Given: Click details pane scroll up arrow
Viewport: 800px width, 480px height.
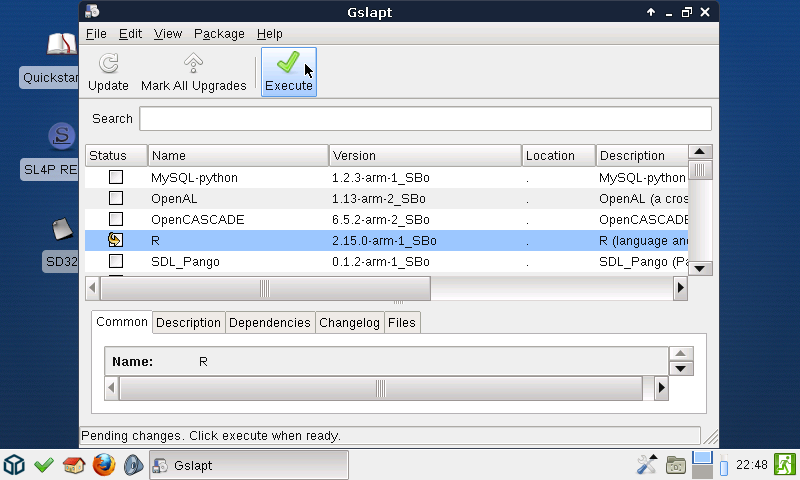Looking at the screenshot, I should tap(681, 353).
